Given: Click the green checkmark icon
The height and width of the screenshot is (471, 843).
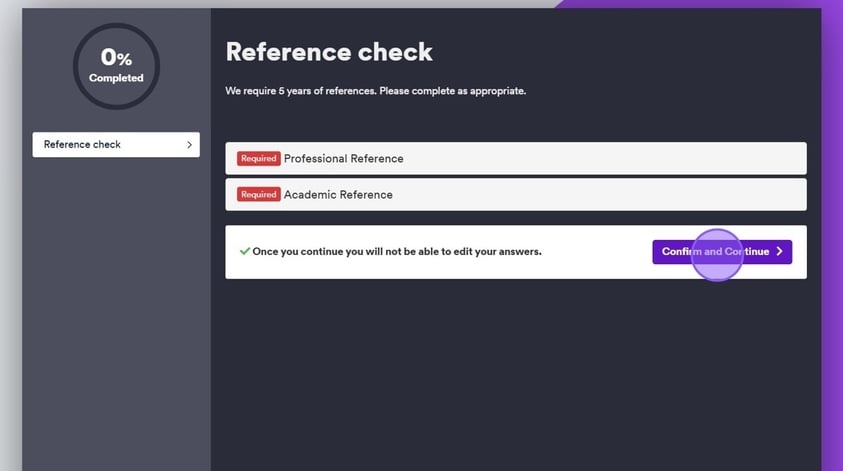Looking at the screenshot, I should pos(245,251).
